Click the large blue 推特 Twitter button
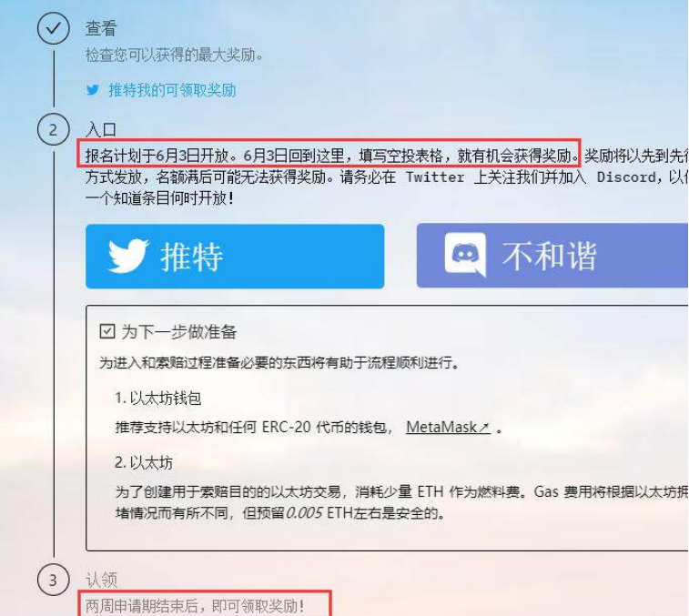 235,257
